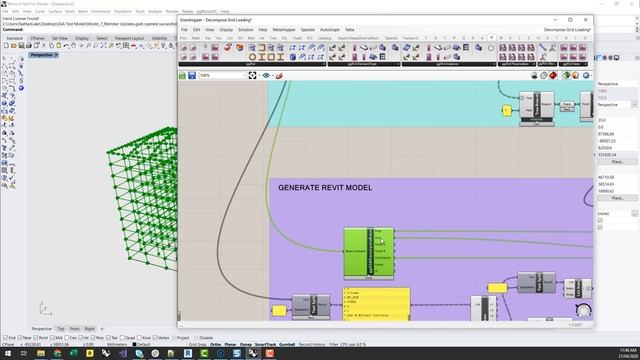Click the red sketch brush icon in canvas toolbar
Screen dimensions: 640x360
point(279,76)
